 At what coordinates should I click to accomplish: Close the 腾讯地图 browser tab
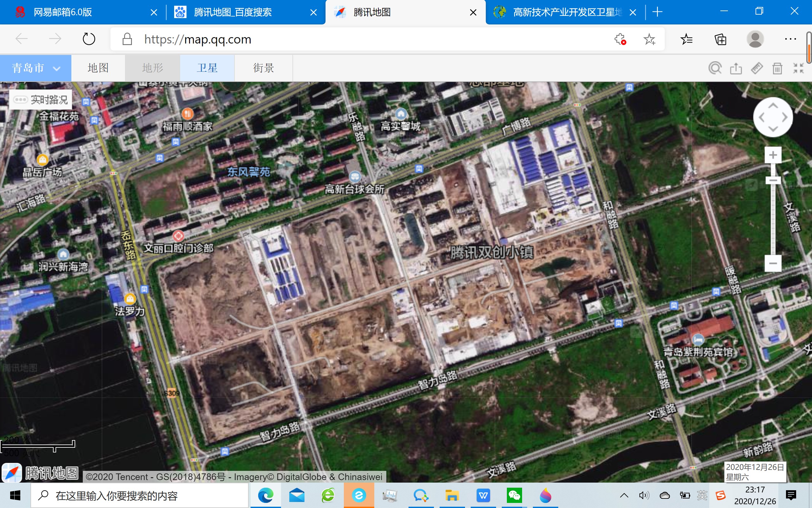click(473, 12)
